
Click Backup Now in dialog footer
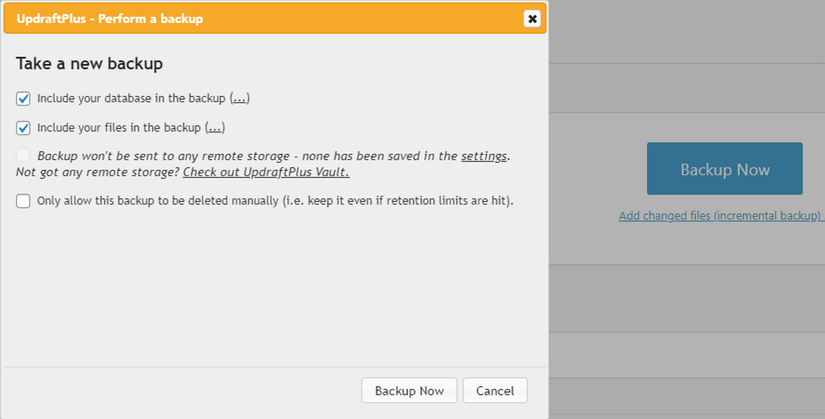(409, 391)
